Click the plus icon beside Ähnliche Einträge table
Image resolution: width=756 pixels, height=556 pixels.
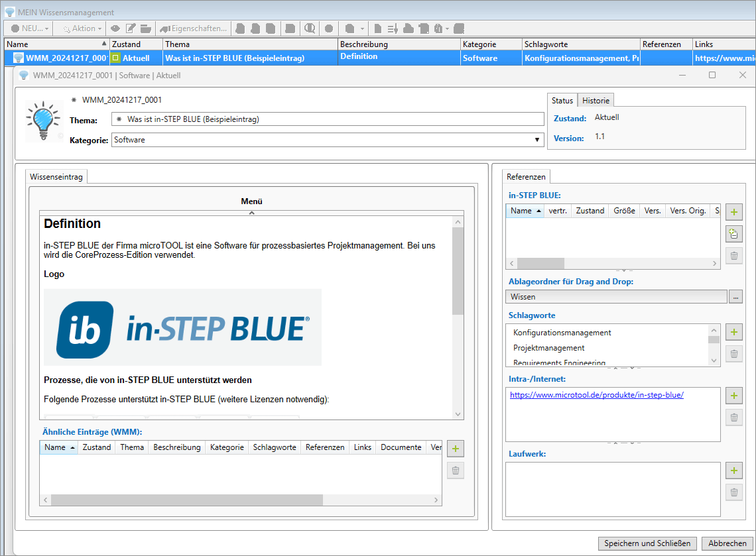click(x=455, y=448)
